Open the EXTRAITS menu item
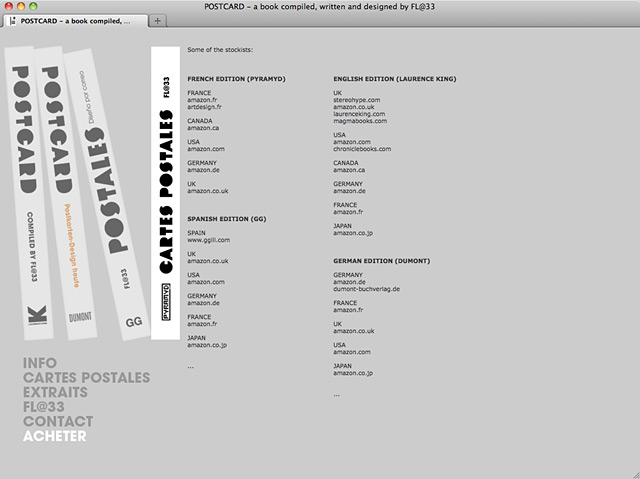 point(56,393)
